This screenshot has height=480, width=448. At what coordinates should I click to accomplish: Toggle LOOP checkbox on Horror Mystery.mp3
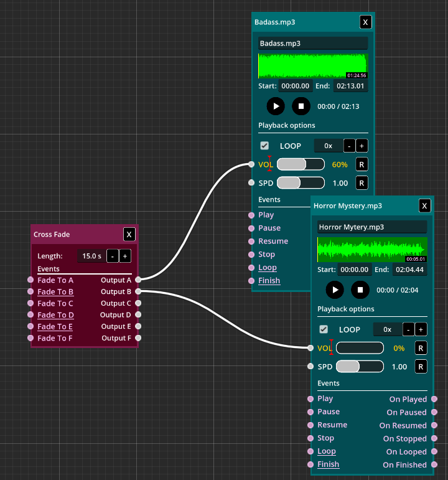tap(324, 329)
